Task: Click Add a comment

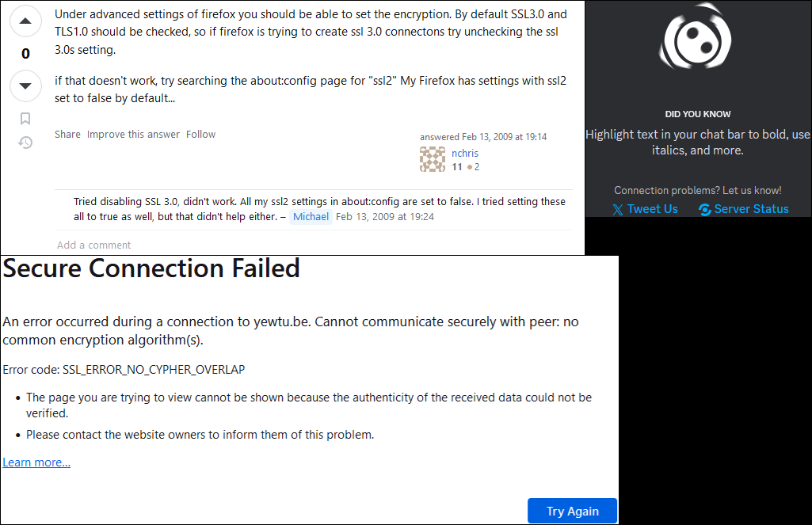Action: [93, 245]
